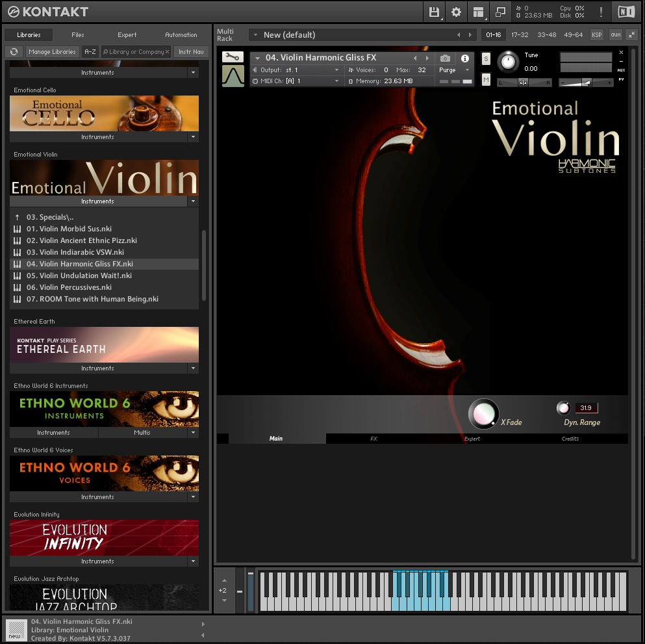The width and height of the screenshot is (645, 644).
Task: Click the Emotional Cello library banner
Action: point(104,114)
